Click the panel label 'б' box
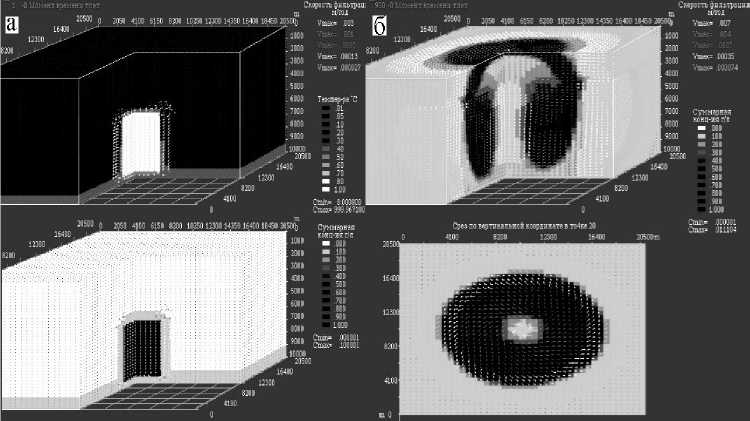The width and height of the screenshot is (750, 421). tap(379, 25)
